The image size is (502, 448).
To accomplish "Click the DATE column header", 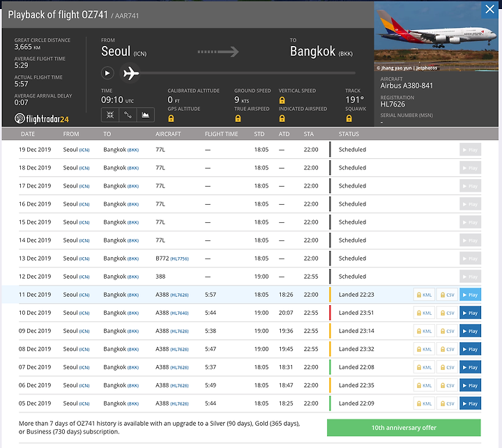I will (x=28, y=134).
